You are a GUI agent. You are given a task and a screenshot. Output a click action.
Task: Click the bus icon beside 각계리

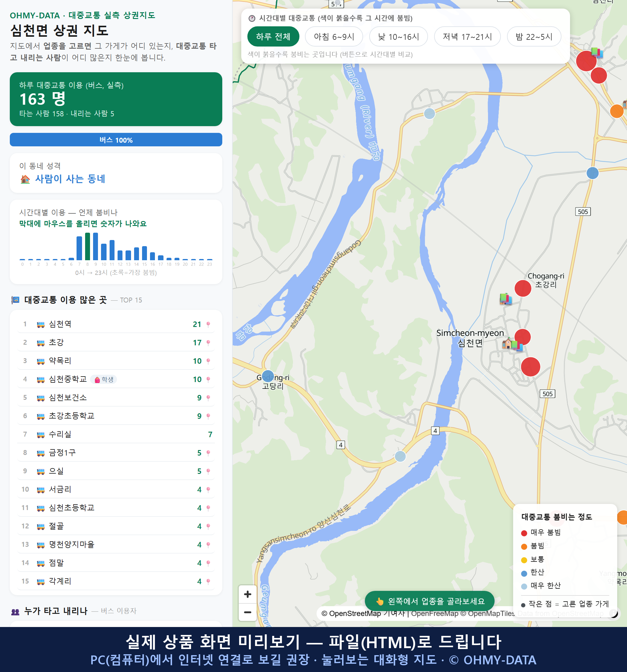pyautogui.click(x=40, y=581)
